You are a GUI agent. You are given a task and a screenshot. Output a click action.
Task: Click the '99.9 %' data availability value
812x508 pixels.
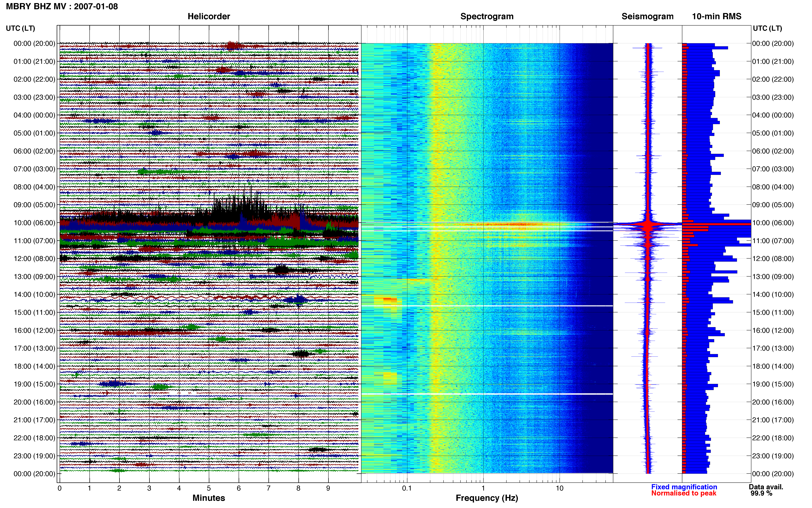coord(761,493)
